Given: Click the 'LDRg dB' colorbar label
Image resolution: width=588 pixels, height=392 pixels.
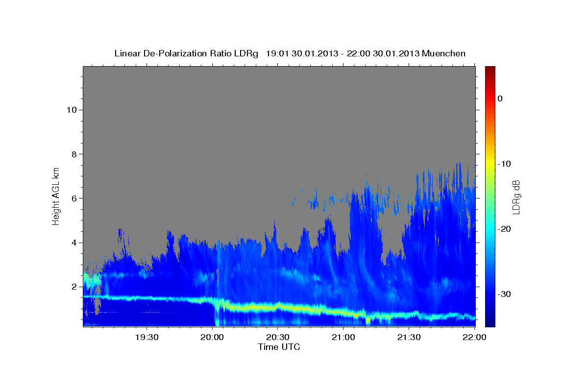Looking at the screenshot, I should tap(516, 196).
